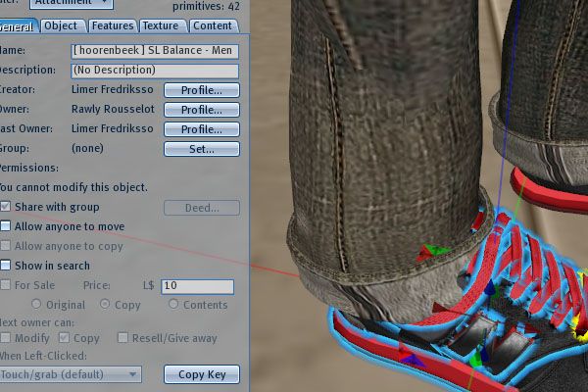Enable Allow anyone to move
The image size is (588, 392).
[x=6, y=226]
